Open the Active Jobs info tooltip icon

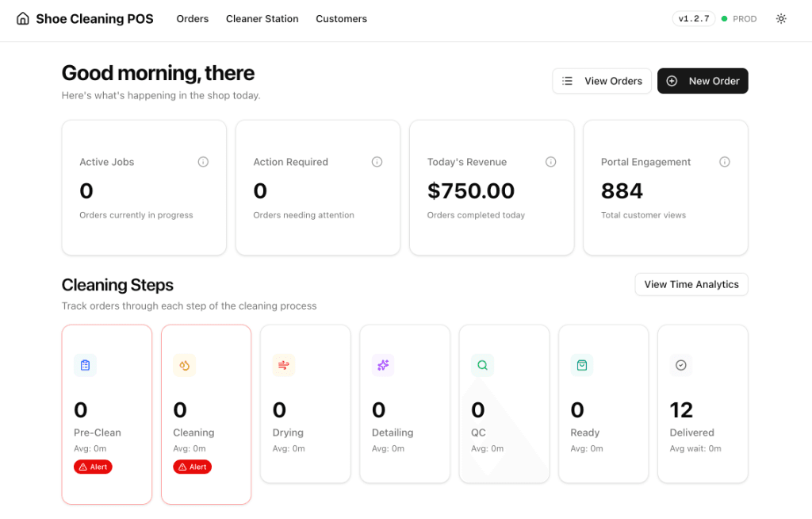[x=203, y=161]
